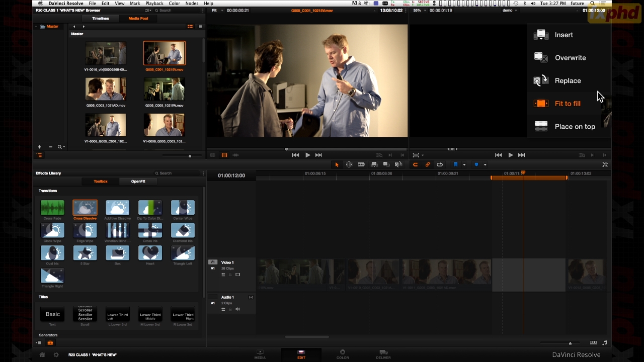Choose the Place on top edit option
The image size is (644, 362).
pyautogui.click(x=575, y=127)
